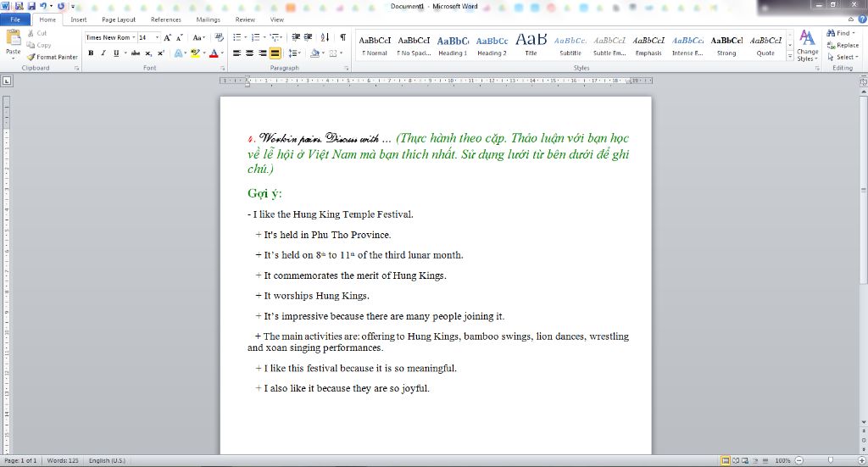Open Word Help question mark icon

click(x=862, y=19)
